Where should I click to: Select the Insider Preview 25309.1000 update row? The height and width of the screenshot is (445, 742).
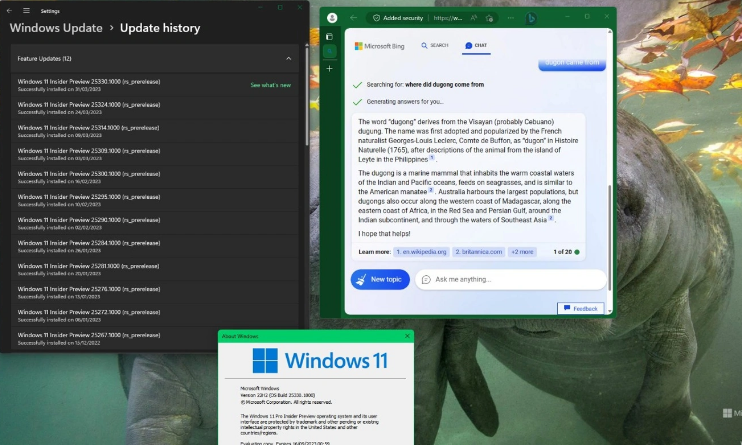point(154,154)
